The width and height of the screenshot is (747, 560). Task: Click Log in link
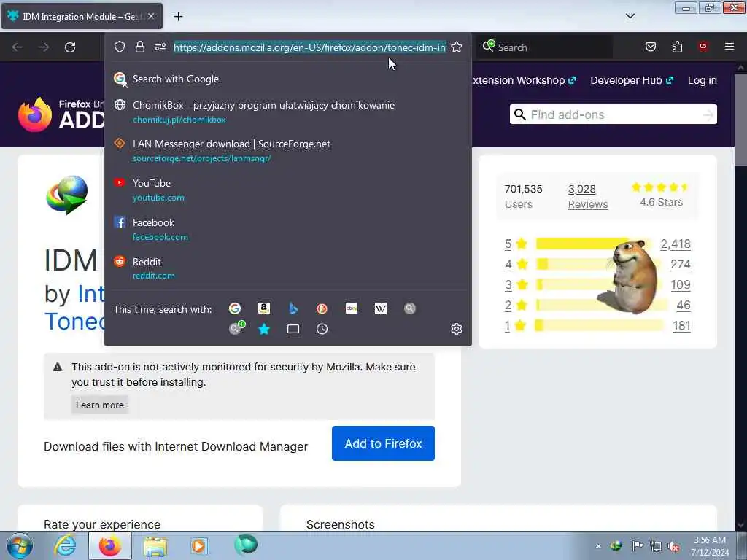[x=703, y=80]
